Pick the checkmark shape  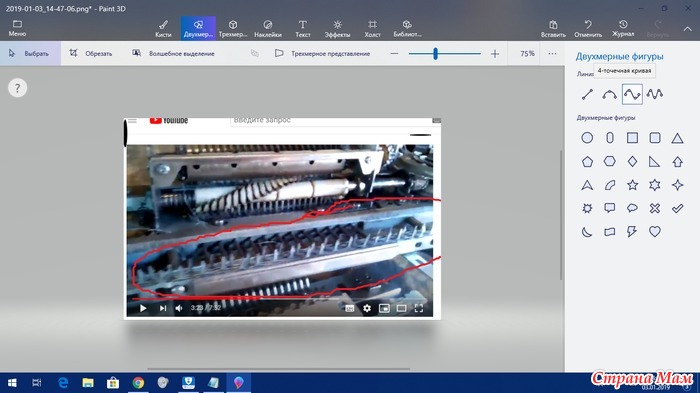(677, 208)
